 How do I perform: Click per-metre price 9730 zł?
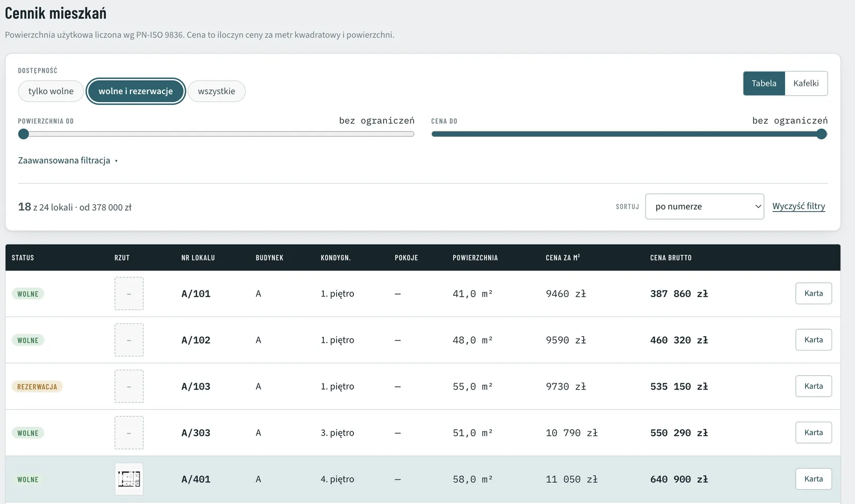pyautogui.click(x=566, y=386)
